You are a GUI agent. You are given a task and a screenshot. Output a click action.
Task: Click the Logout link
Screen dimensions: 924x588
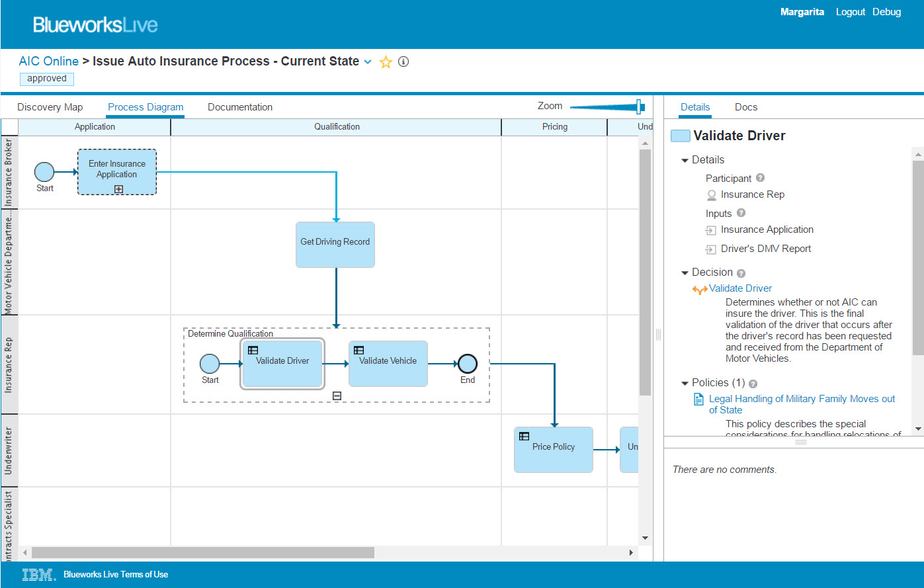pyautogui.click(x=851, y=12)
